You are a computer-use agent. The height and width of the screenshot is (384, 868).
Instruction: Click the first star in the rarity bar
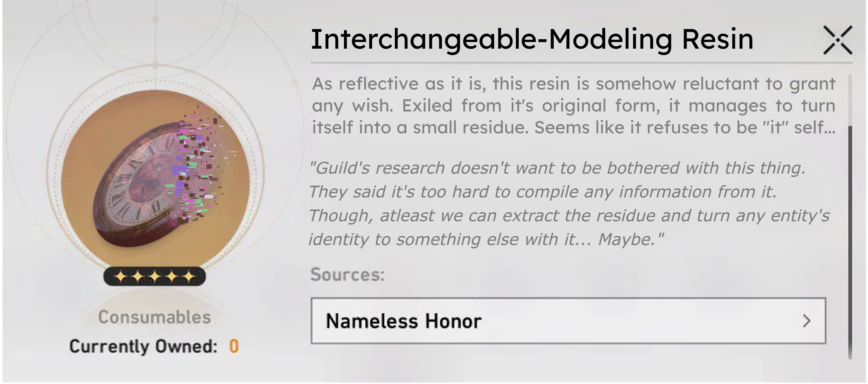coord(120,277)
